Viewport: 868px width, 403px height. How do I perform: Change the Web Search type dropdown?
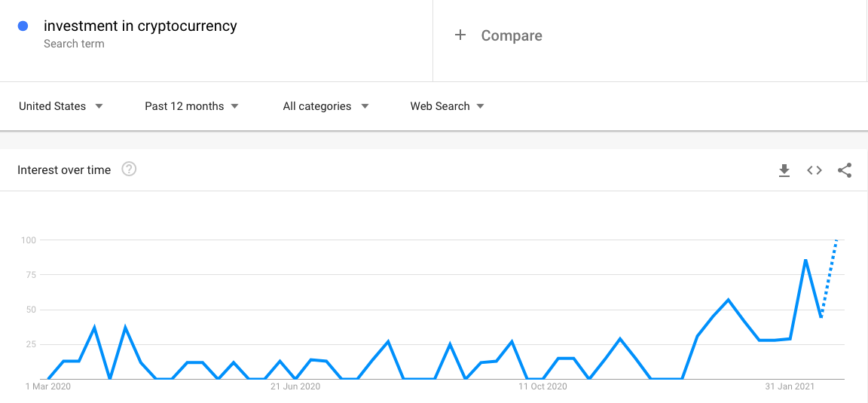[447, 106]
